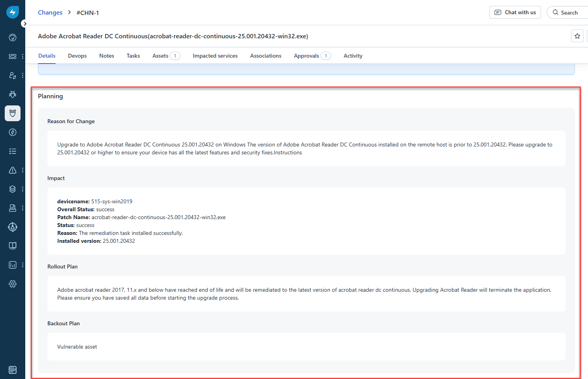This screenshot has width=588, height=379.
Task: Open the Tasks checklist icon in sidebar
Action: tap(13, 151)
